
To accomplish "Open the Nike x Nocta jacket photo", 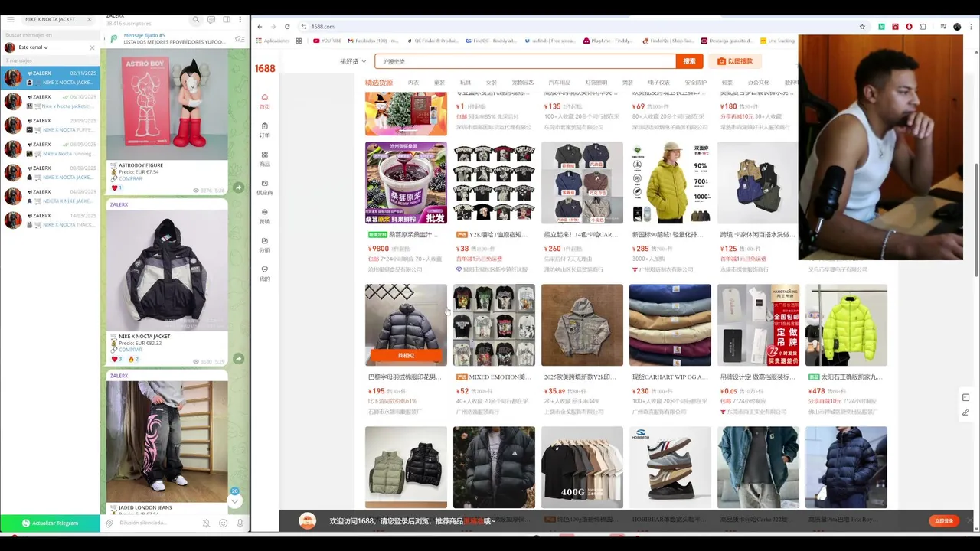I will (x=167, y=270).
